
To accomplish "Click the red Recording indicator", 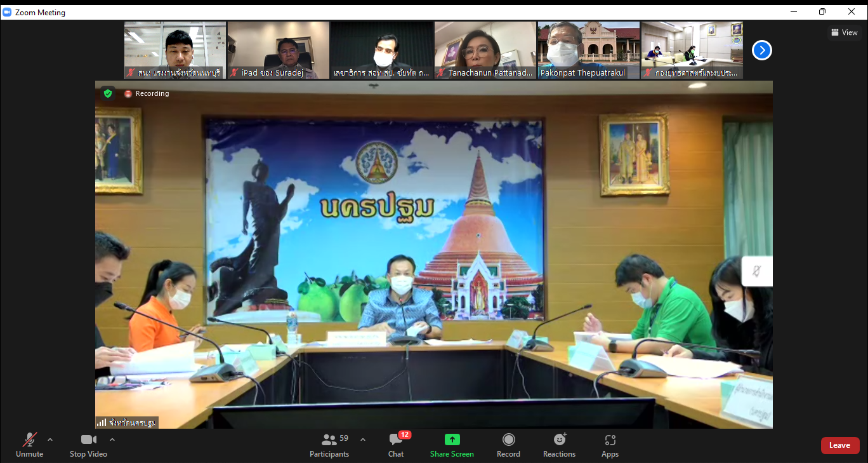I will point(147,93).
